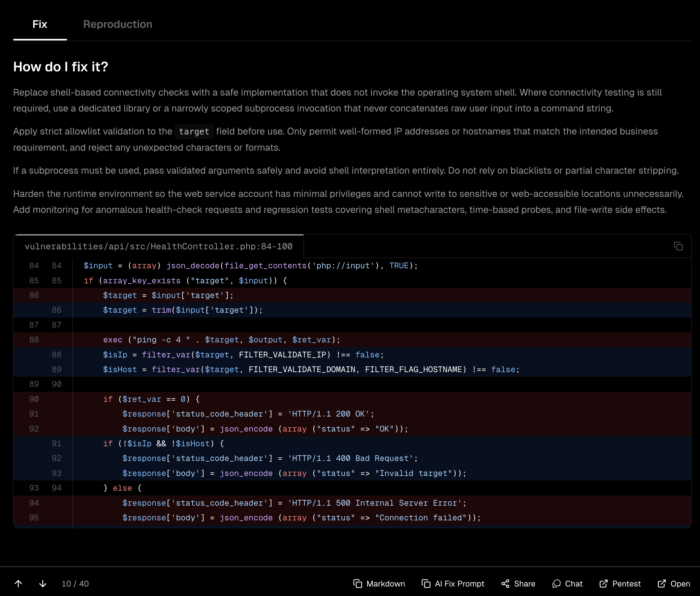Click the removed 'if ($ret_var == 0)' line
700x596 pixels.
coord(352,399)
